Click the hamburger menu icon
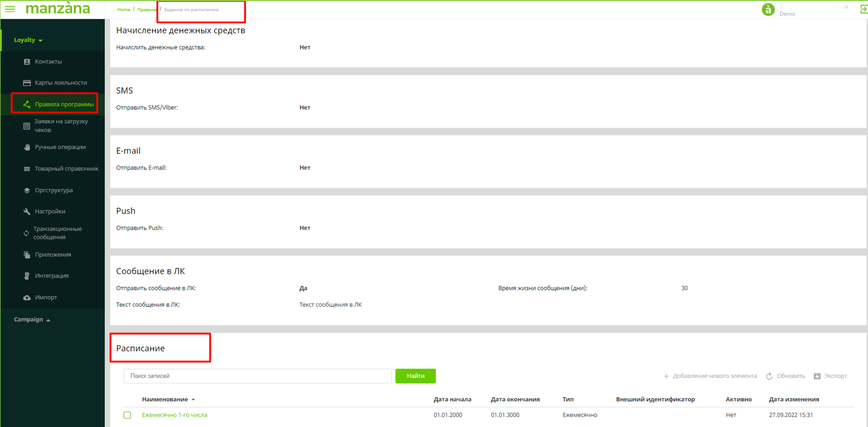Image resolution: width=868 pixels, height=427 pixels. (x=10, y=9)
